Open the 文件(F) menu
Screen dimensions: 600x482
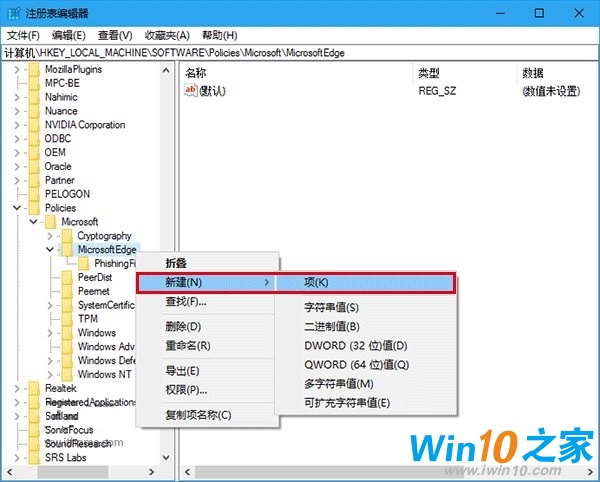(22, 35)
